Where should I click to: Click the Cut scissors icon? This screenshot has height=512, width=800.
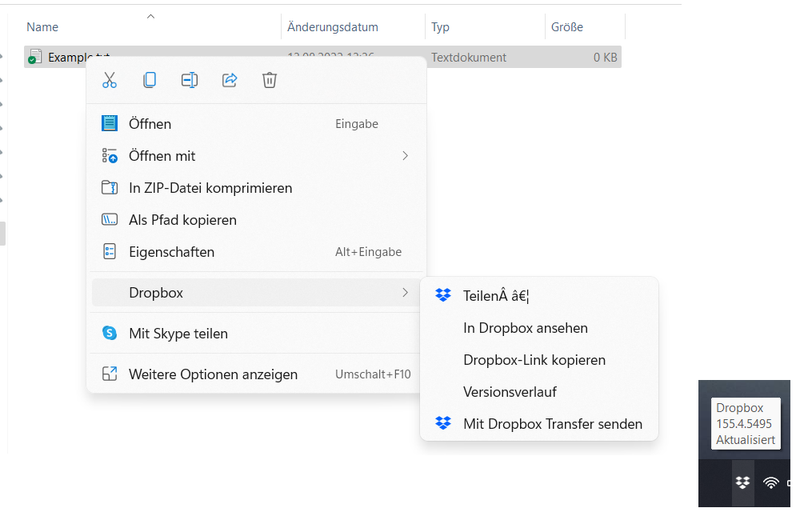pos(110,80)
